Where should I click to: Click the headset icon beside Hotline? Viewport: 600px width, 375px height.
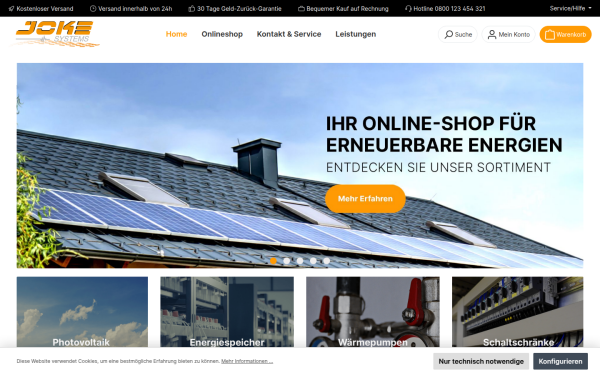[408, 8]
